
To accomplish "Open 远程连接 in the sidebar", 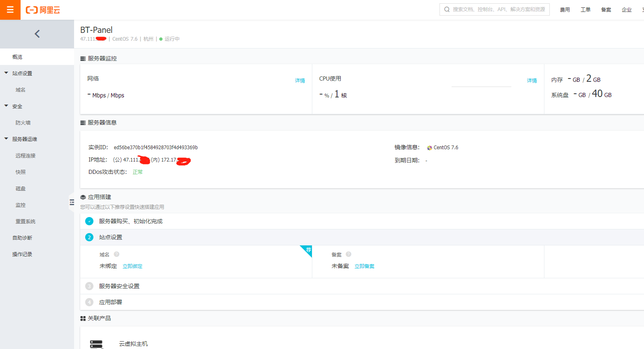I will click(x=37, y=155).
